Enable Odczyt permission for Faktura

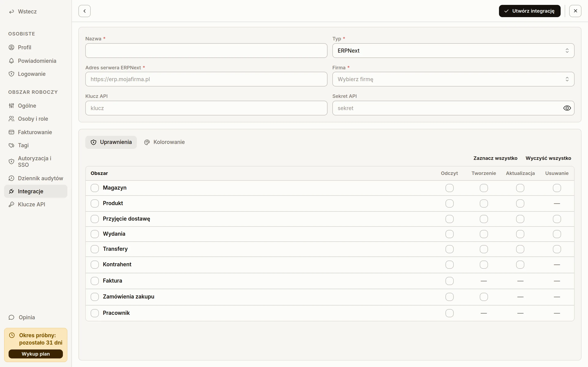point(450,281)
